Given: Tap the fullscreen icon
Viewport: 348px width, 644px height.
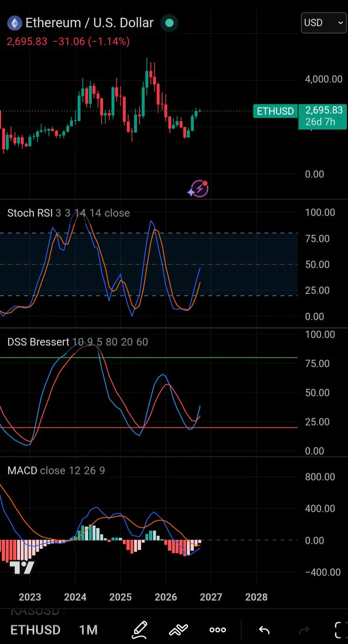Looking at the screenshot, I should [340, 630].
